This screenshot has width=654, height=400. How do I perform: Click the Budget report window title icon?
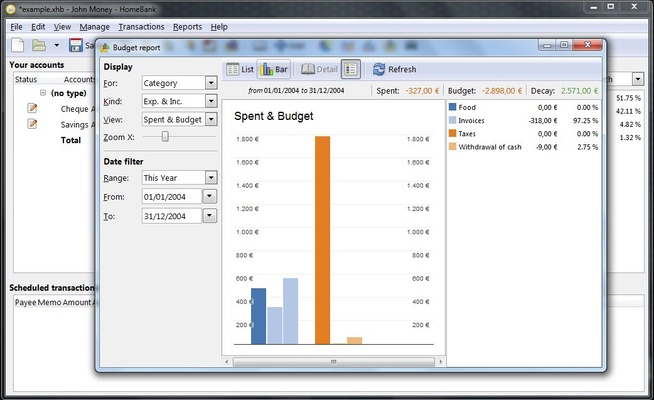[105, 46]
